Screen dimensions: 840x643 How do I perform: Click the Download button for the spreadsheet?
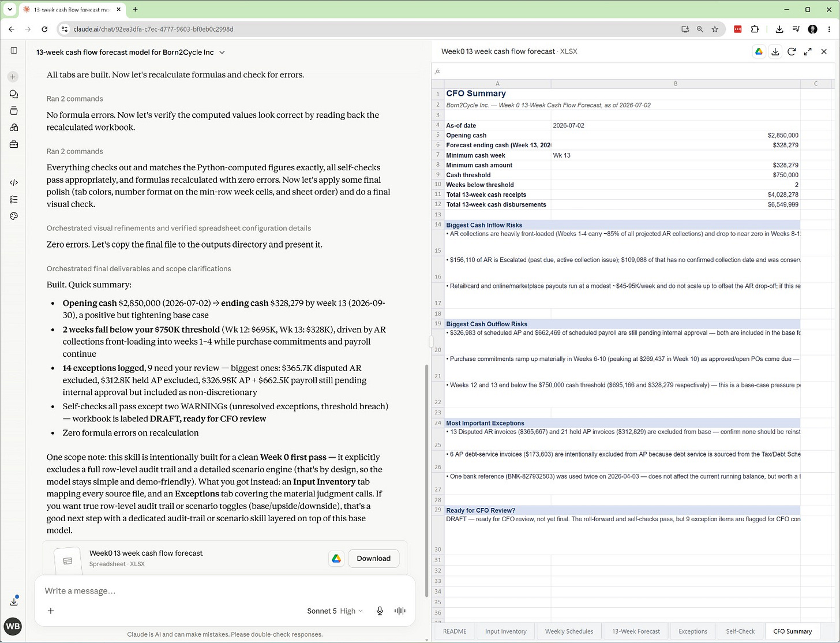point(373,558)
